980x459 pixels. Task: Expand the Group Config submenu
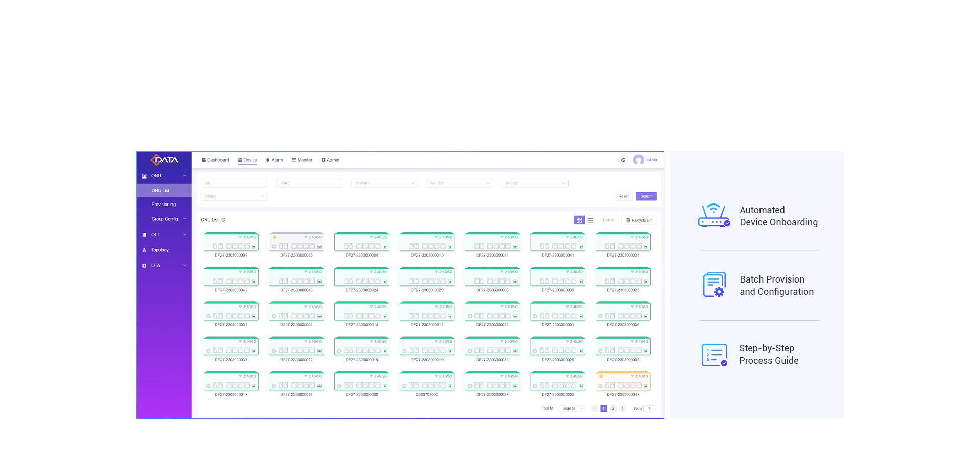coord(164,219)
